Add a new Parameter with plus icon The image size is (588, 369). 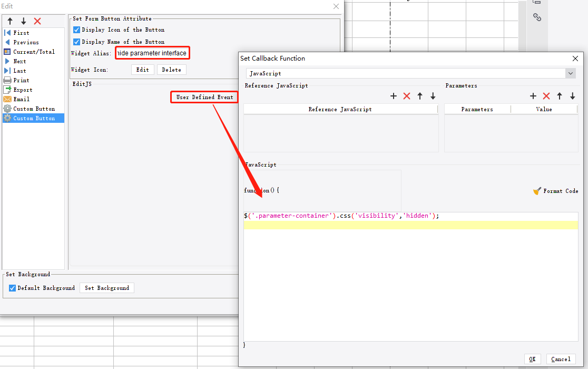(x=533, y=96)
